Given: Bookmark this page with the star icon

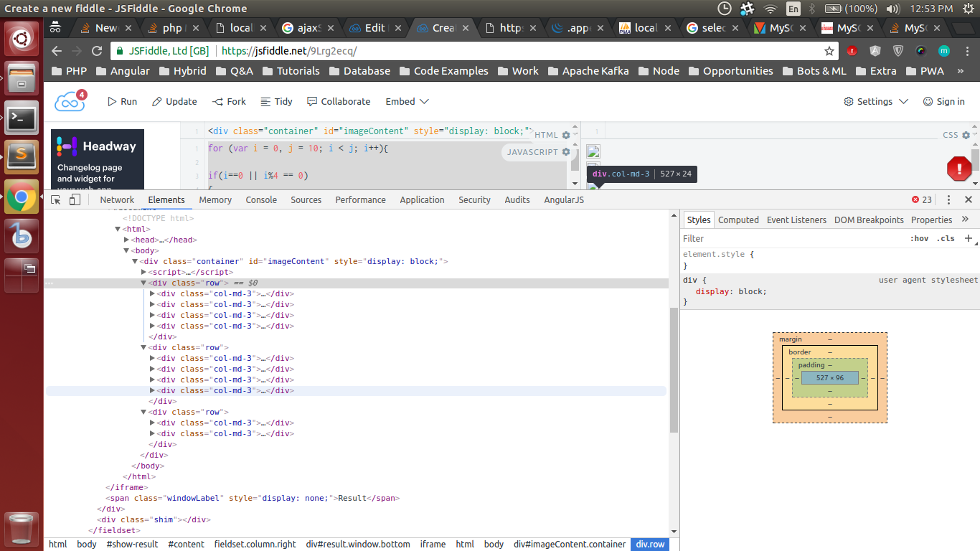Looking at the screenshot, I should pos(829,51).
